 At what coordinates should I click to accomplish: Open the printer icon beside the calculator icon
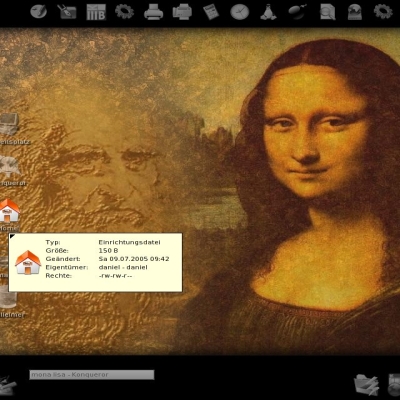[182, 12]
